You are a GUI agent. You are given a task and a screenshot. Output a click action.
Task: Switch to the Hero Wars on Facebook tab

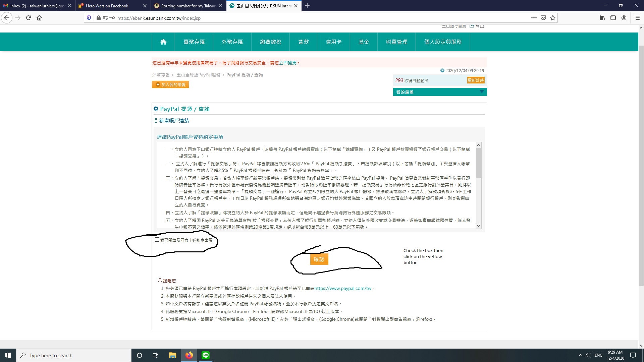pos(107,6)
